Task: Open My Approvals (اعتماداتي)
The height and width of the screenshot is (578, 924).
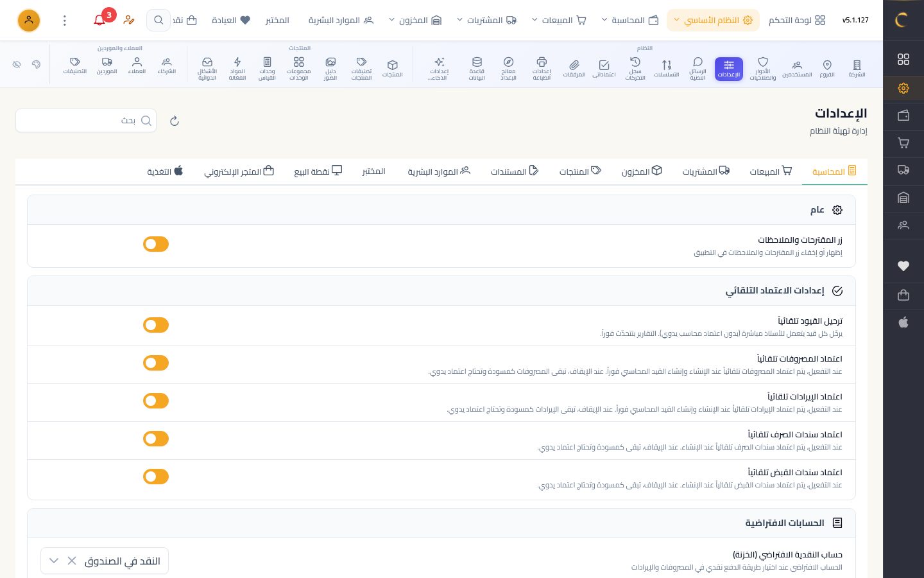Action: (604, 69)
